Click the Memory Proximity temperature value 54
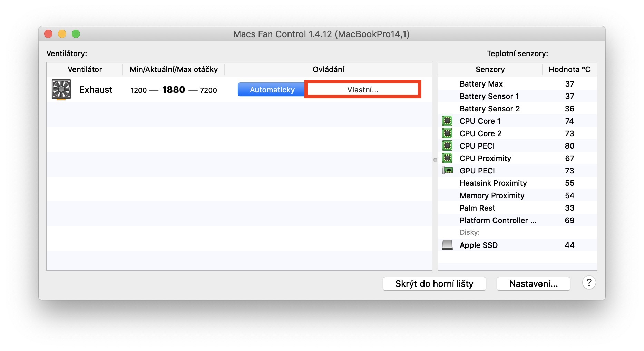 (x=569, y=195)
